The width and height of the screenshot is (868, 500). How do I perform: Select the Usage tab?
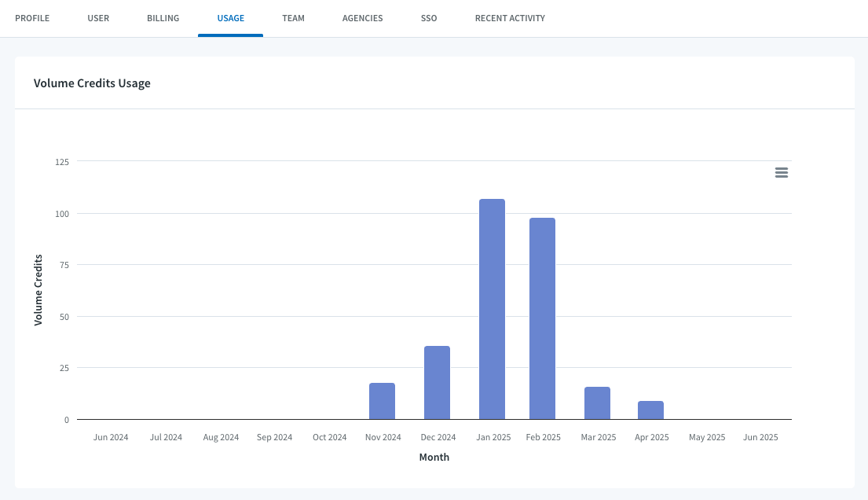pos(230,18)
